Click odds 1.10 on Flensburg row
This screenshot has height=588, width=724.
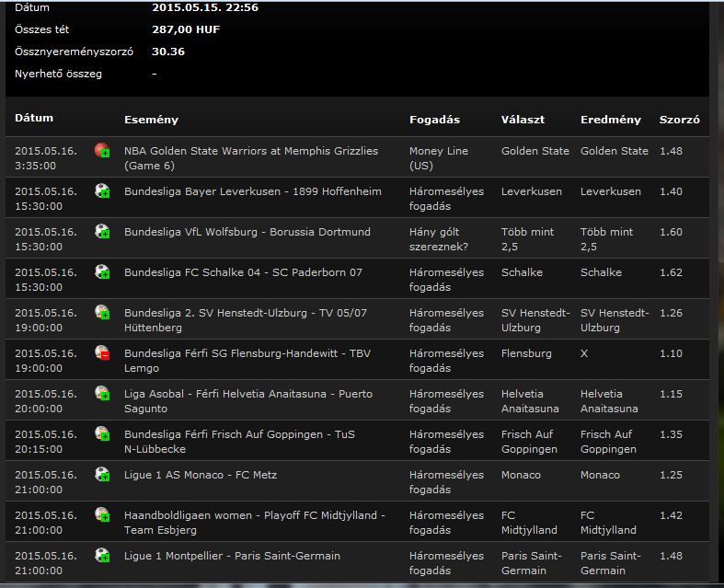point(671,354)
